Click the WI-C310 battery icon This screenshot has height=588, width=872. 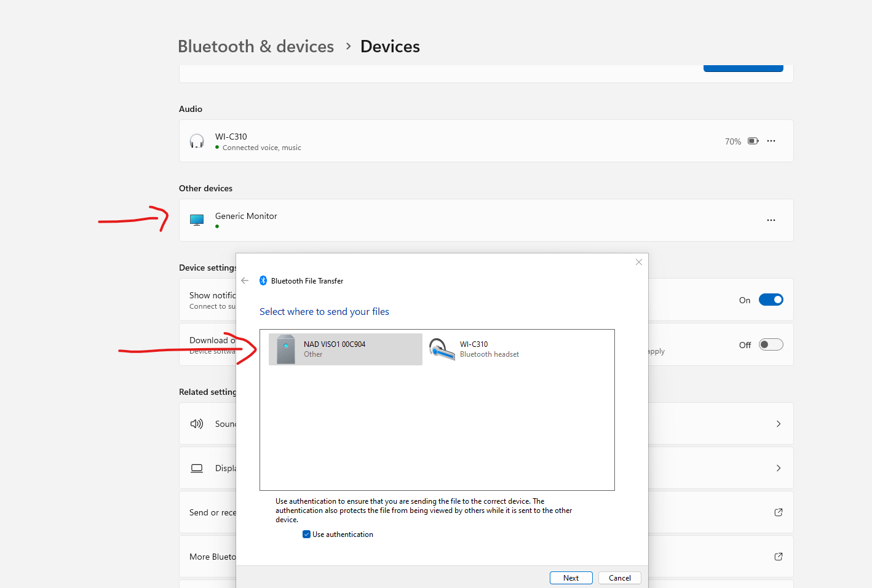[753, 141]
